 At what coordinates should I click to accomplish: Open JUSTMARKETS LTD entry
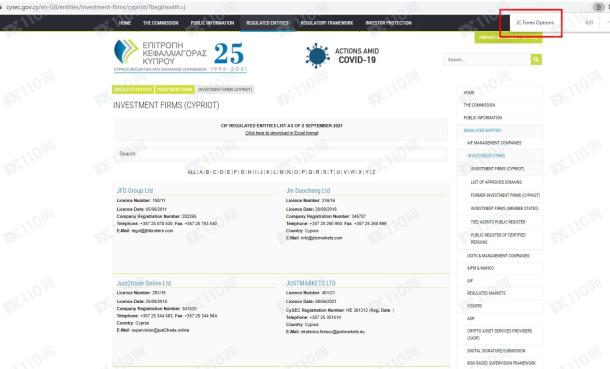tap(310, 283)
